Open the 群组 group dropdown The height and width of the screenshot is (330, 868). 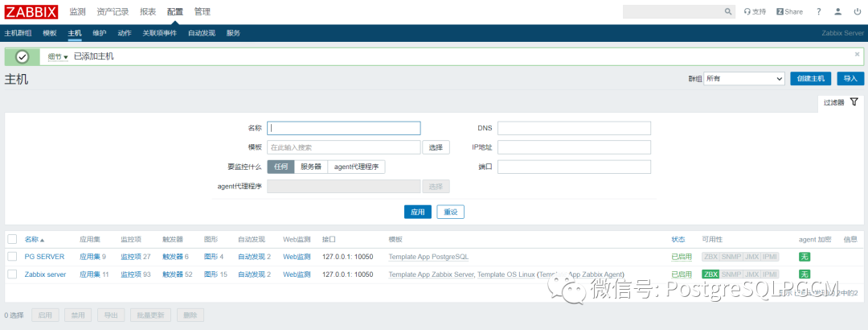(744, 79)
